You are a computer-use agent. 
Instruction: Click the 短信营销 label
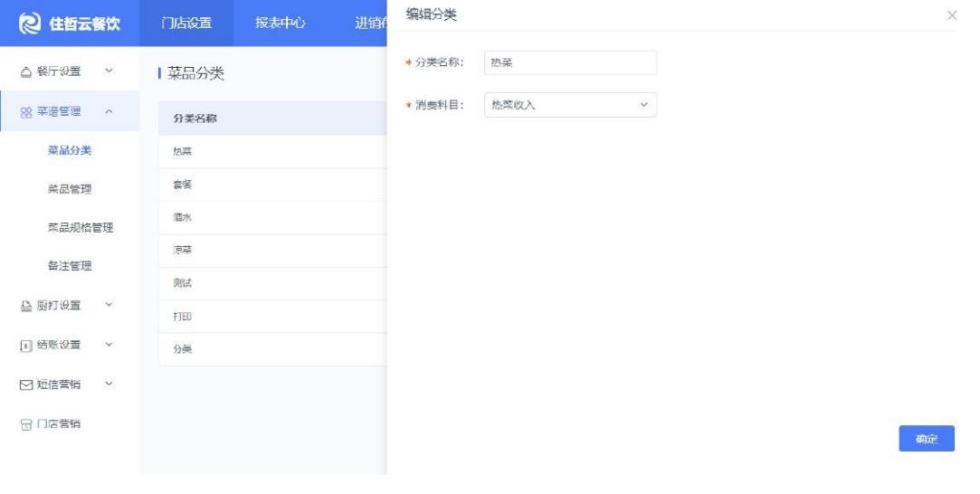(x=59, y=385)
